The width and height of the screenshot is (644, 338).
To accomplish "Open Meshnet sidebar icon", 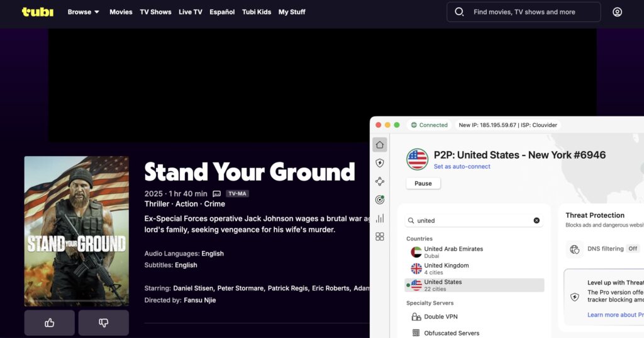I will click(x=379, y=181).
